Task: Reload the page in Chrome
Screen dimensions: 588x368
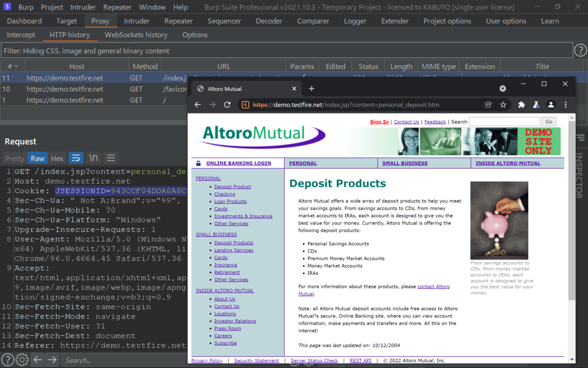Action: pos(227,105)
